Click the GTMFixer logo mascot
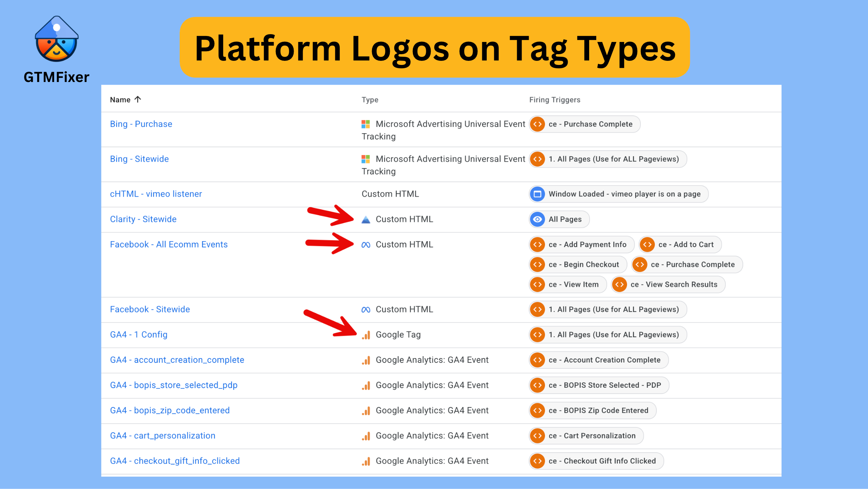The height and width of the screenshot is (489, 868). tap(56, 39)
